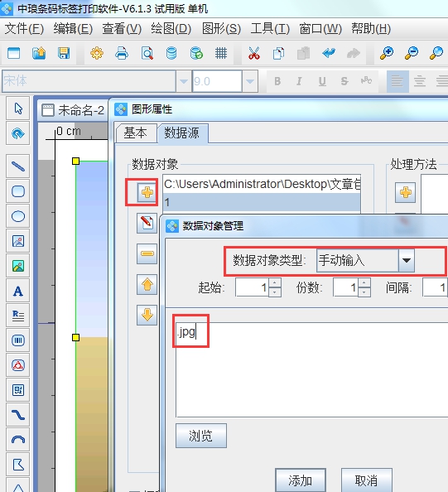Viewport: 448px width, 492px height.
Task: Move data object down arrow button
Action: point(147,315)
